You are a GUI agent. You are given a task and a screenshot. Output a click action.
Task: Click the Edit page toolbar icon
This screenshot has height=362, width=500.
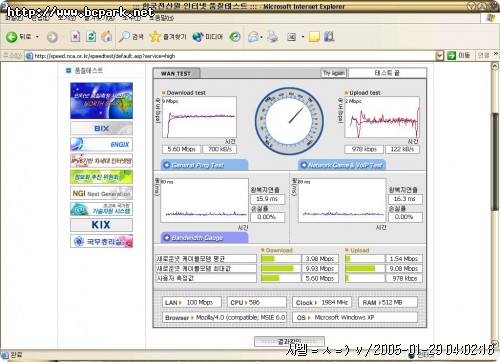[292, 37]
